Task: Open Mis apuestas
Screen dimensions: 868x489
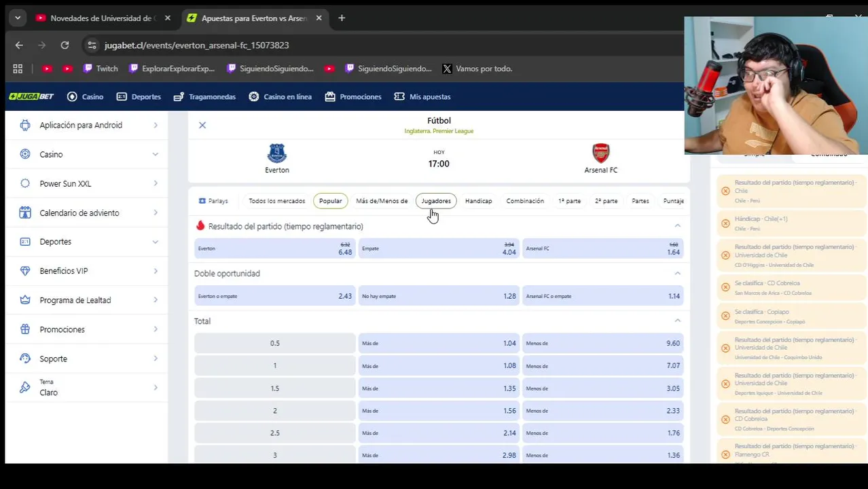Action: pyautogui.click(x=422, y=96)
